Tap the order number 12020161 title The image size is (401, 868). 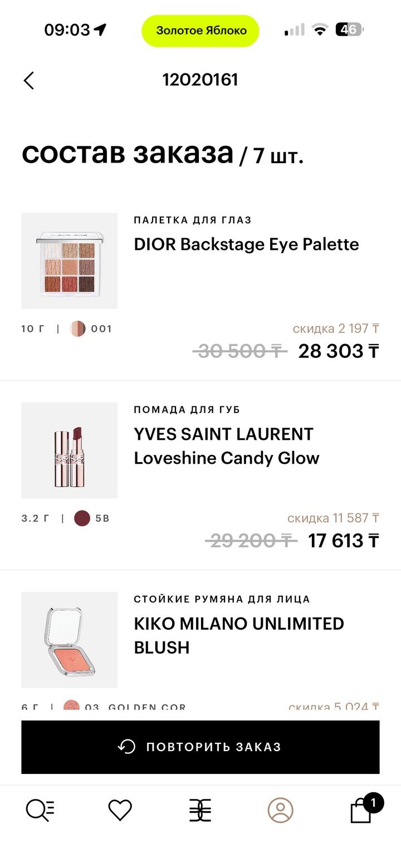click(x=200, y=80)
